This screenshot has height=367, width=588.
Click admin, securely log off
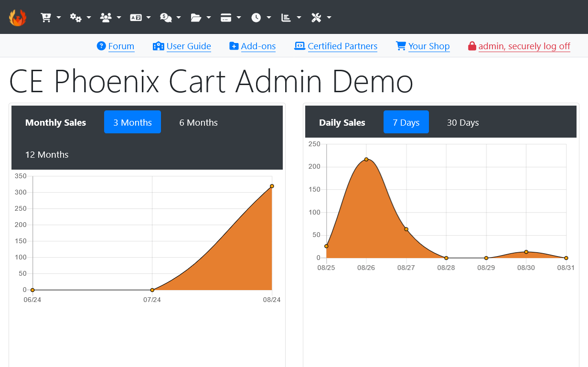[524, 46]
